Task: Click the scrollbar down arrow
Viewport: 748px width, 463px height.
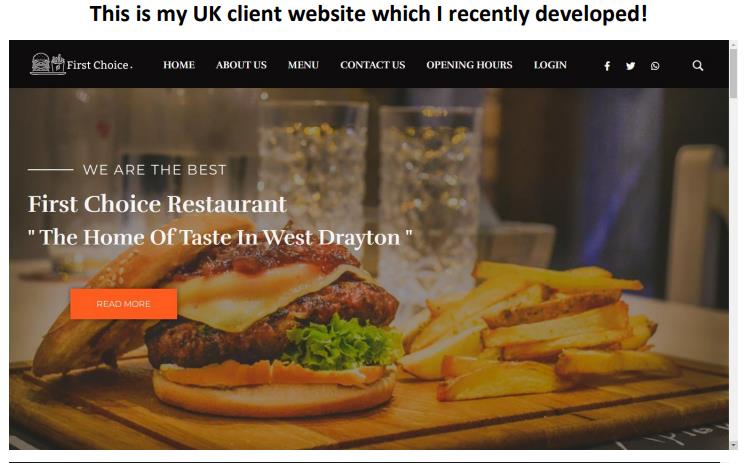Action: point(733,445)
